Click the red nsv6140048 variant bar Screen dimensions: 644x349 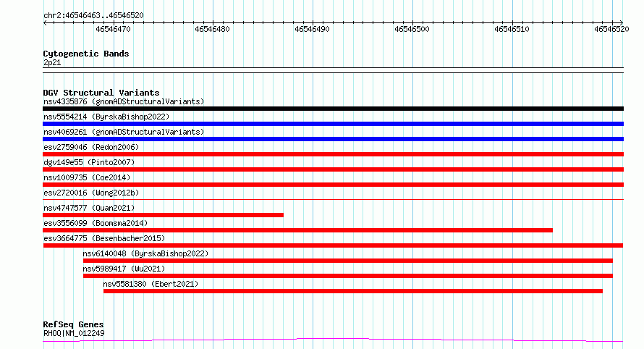(x=348, y=261)
